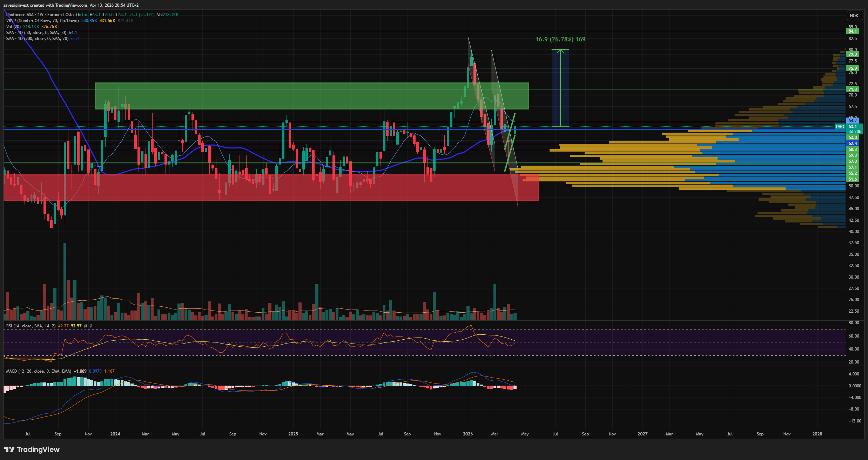Click the 62.4 blue SMA price tag
This screenshot has width=868, height=460.
tap(852, 144)
